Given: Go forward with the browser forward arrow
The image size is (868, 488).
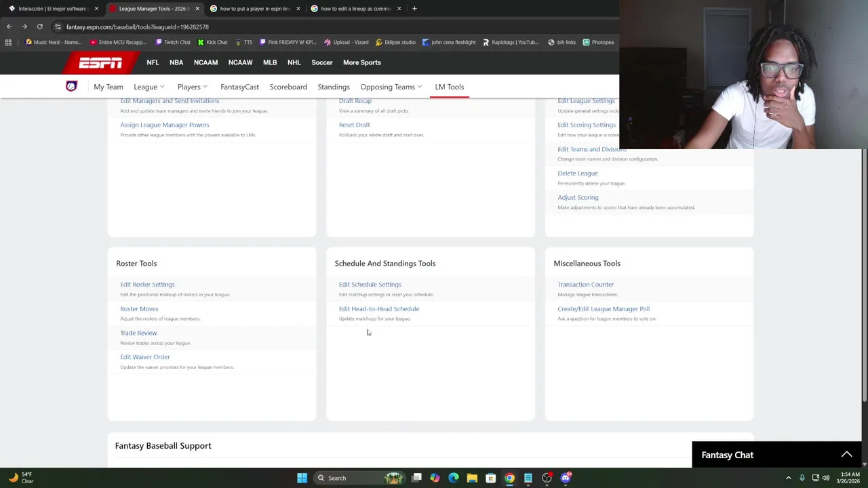Looking at the screenshot, I should coord(24,26).
